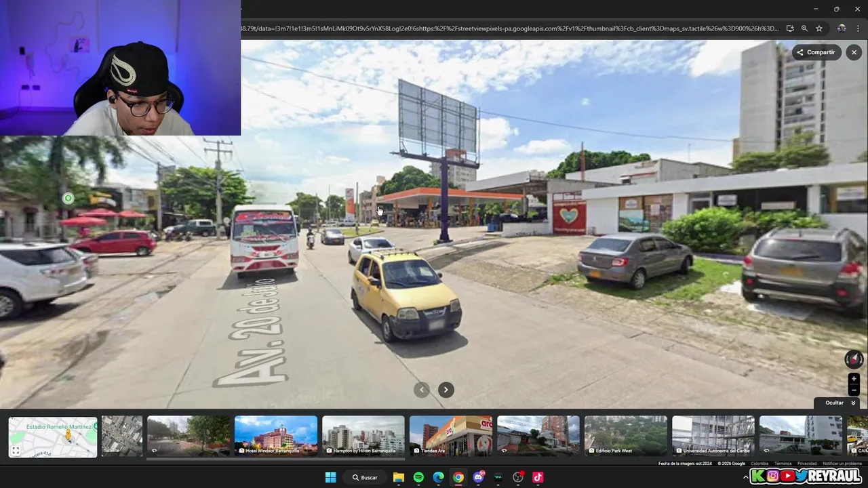Zoom in with the plus button
Viewport: 868px width, 488px height.
click(854, 379)
